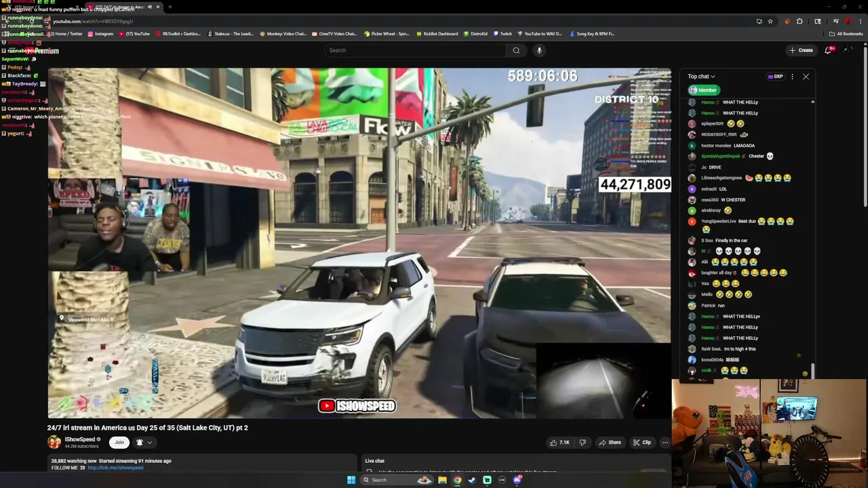Expand notification bell dropdown for channel
Viewport: 868px width, 488px height.
click(x=144, y=442)
